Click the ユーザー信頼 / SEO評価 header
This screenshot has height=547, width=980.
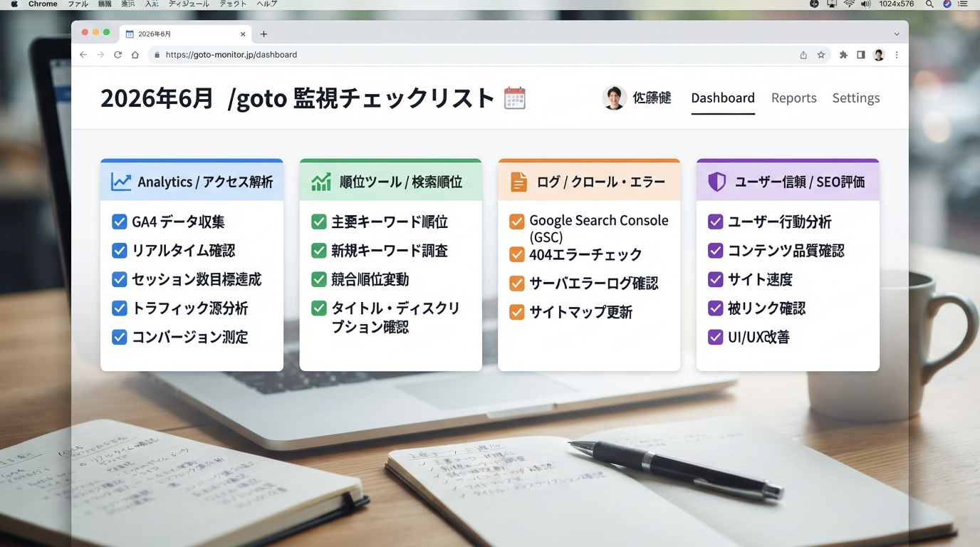788,182
